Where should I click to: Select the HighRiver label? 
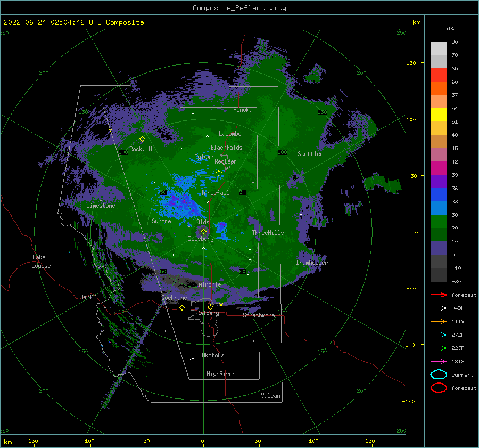coord(221,374)
